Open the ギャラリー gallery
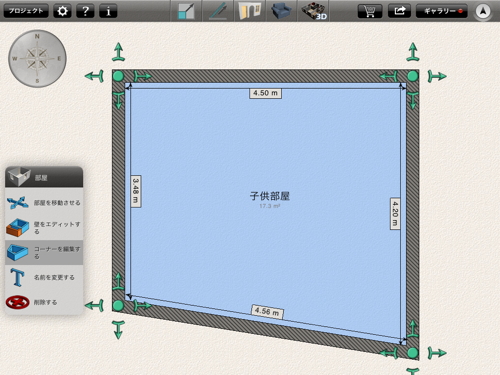Image resolution: width=500 pixels, height=375 pixels. click(x=442, y=11)
